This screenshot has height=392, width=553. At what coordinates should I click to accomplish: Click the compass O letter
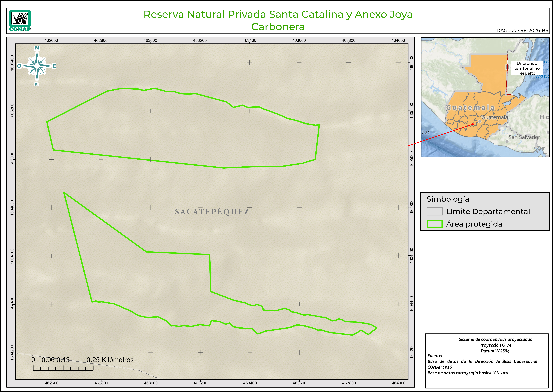click(x=19, y=66)
